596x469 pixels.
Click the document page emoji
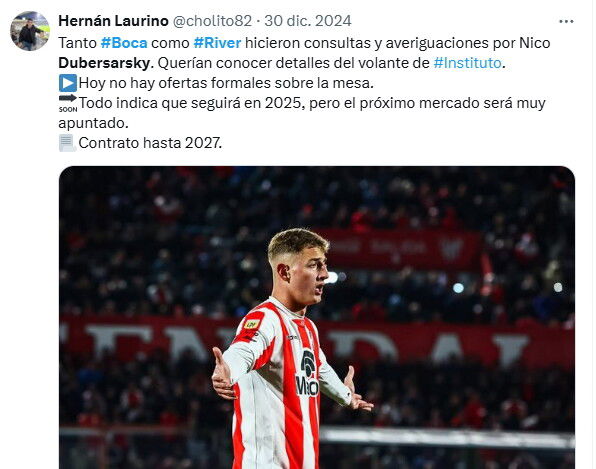coord(67,143)
